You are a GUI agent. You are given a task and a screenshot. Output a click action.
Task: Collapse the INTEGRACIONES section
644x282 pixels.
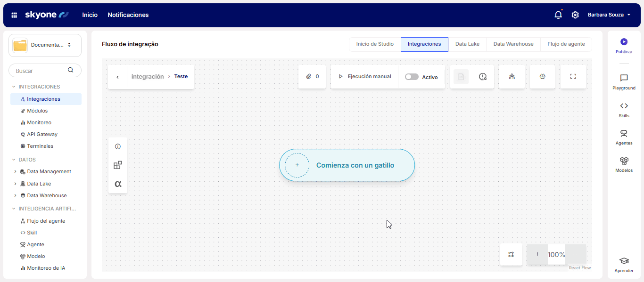[x=14, y=87]
